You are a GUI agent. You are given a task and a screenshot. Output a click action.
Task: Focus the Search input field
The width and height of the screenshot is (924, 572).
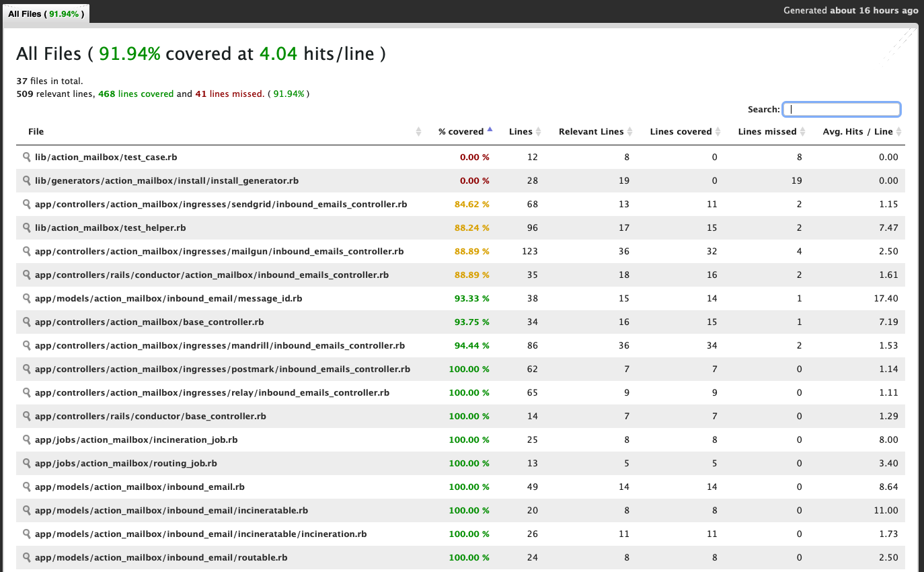841,109
